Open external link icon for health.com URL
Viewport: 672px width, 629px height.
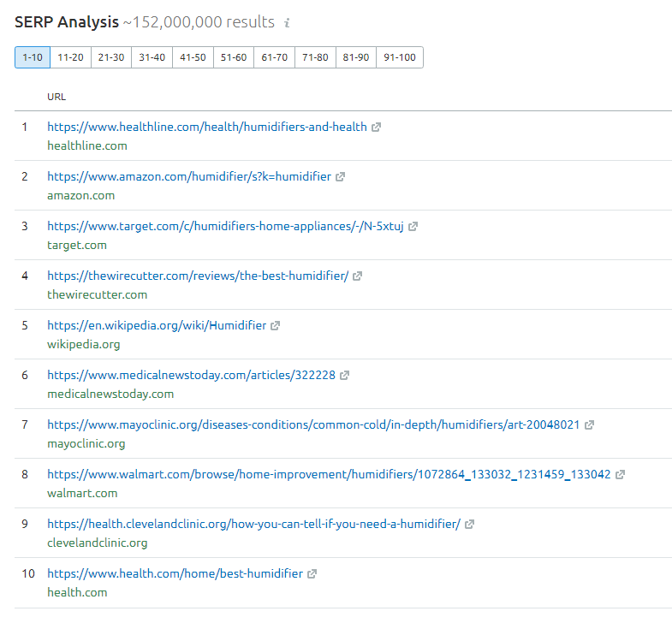[x=312, y=574]
